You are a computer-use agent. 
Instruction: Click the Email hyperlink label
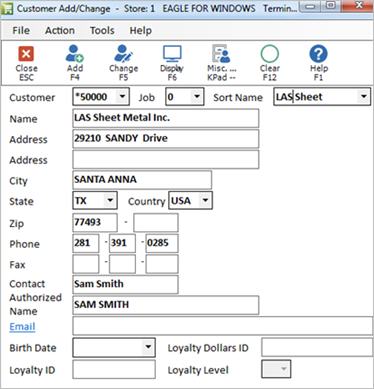click(22, 326)
